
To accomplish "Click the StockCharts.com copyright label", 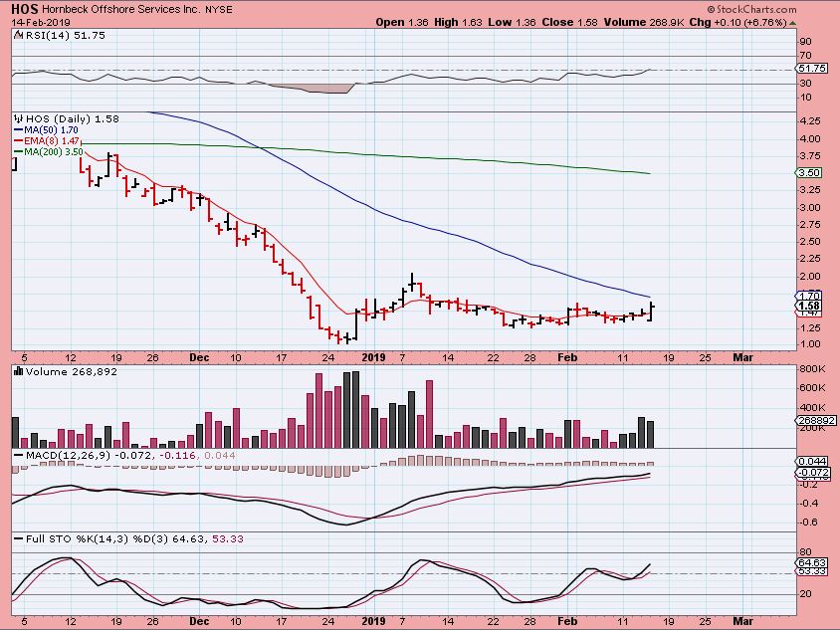I will pyautogui.click(x=751, y=9).
